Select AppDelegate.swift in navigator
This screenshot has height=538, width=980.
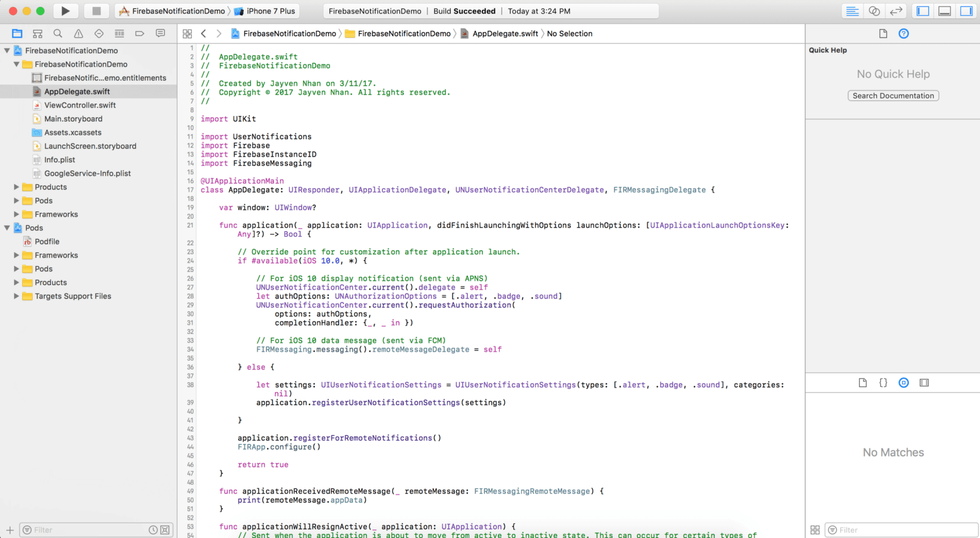pos(77,92)
